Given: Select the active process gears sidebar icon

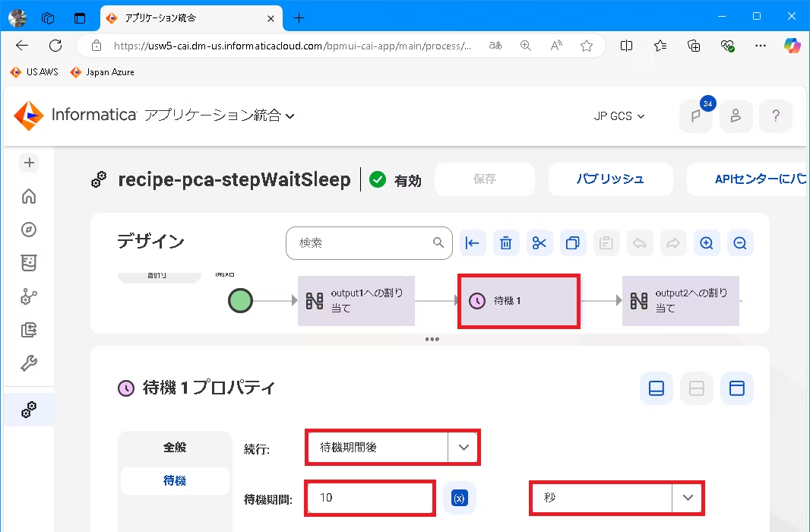Looking at the screenshot, I should click(29, 410).
